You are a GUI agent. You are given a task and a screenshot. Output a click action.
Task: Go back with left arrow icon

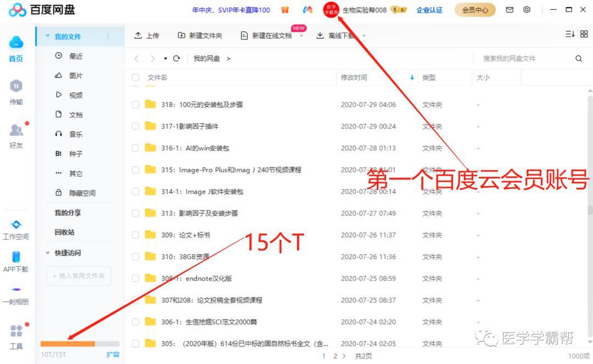[137, 59]
